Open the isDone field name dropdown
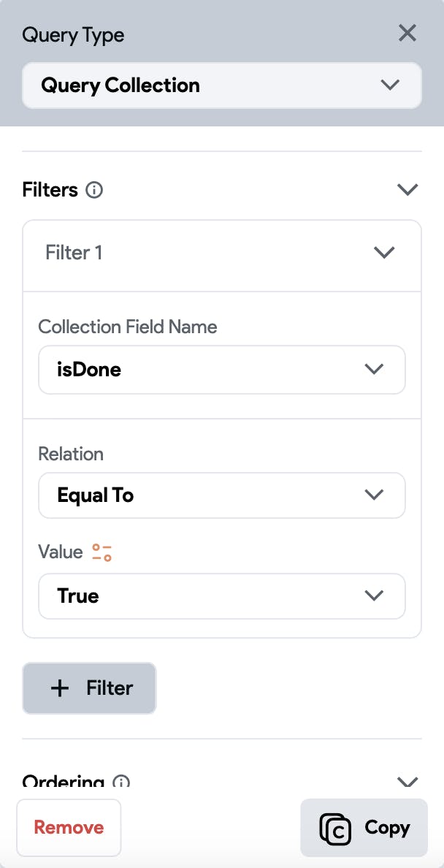The width and height of the screenshot is (444, 868). [221, 370]
